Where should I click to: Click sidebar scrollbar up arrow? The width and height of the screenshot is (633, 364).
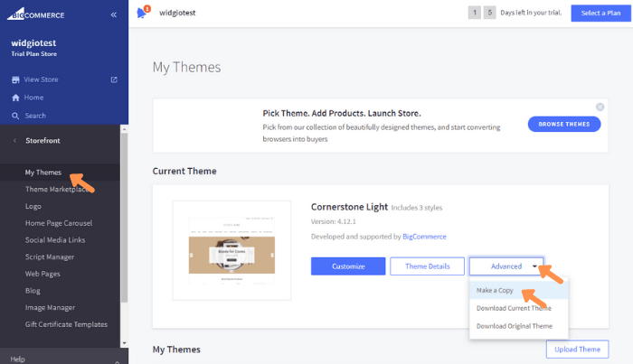pyautogui.click(x=125, y=129)
